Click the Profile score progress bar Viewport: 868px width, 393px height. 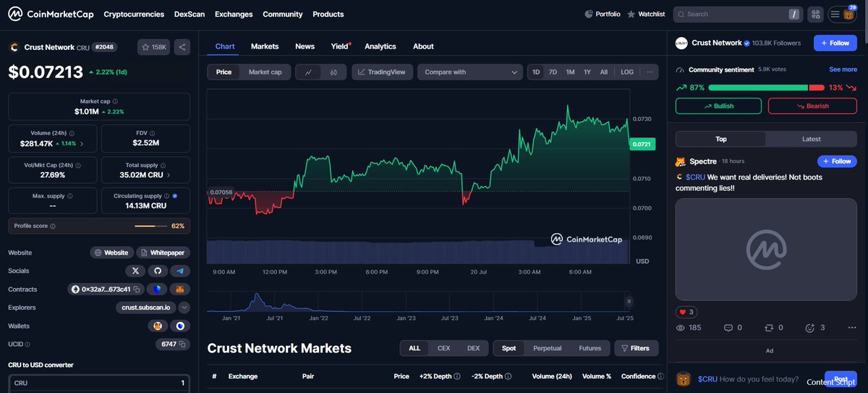tap(151, 227)
